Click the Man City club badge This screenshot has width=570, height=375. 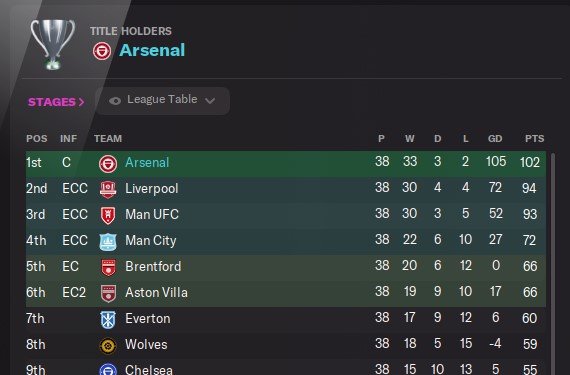click(108, 242)
